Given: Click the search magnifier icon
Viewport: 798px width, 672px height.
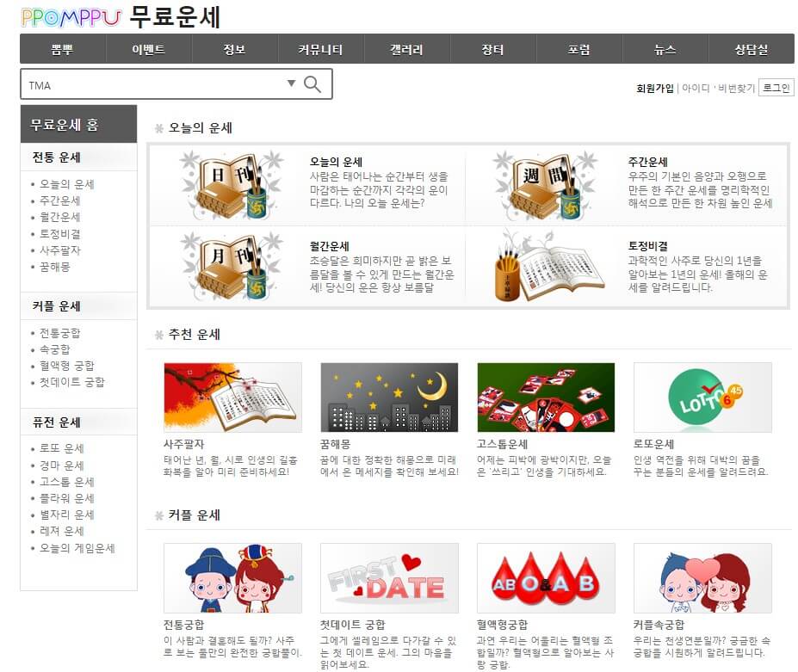Looking at the screenshot, I should tap(312, 83).
